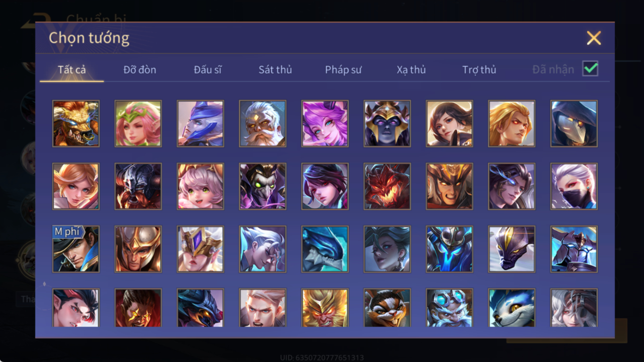Choose the striped raccoon hero portrait
644x362 pixels.
[387, 308]
